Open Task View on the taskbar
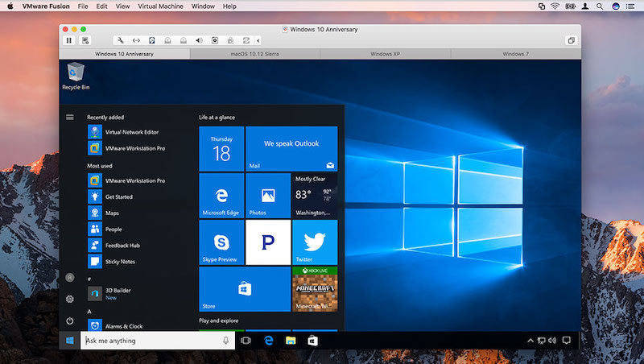Screen dimensions: 644x364 click(x=246, y=341)
